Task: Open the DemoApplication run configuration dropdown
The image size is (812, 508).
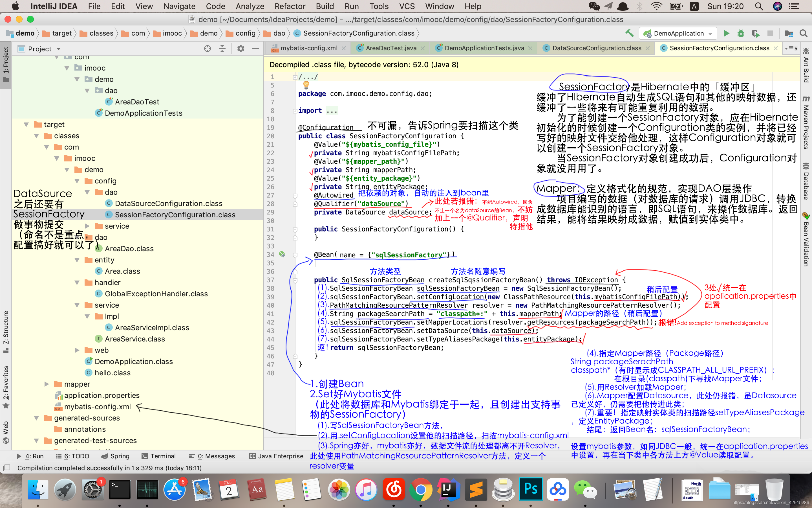Action: pos(678,33)
